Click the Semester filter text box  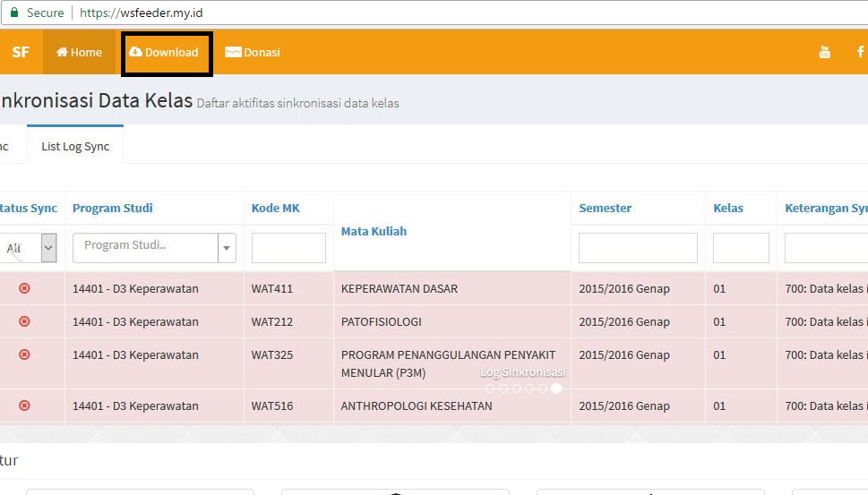point(638,248)
